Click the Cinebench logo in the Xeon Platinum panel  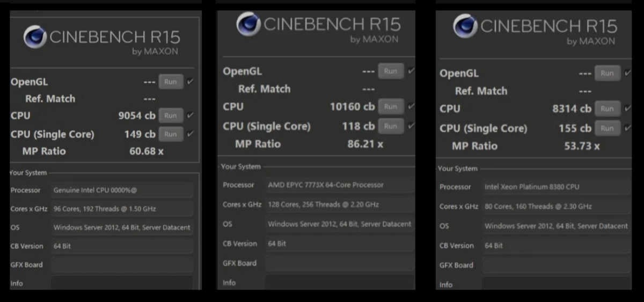coord(465,26)
